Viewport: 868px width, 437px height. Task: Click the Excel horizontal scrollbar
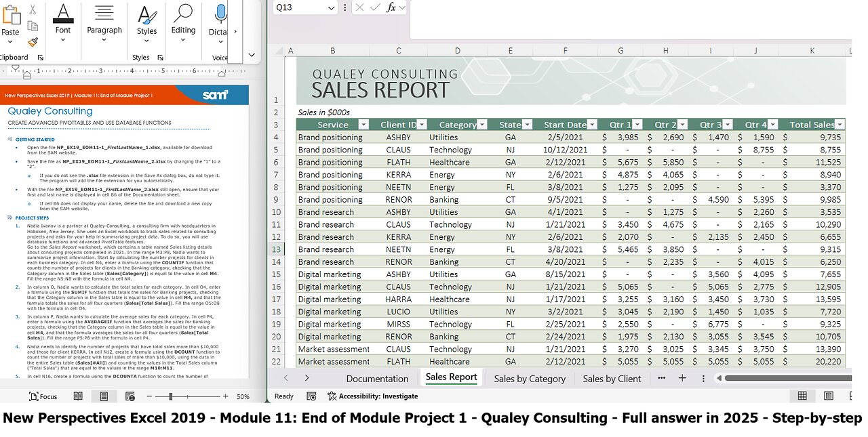(788, 378)
